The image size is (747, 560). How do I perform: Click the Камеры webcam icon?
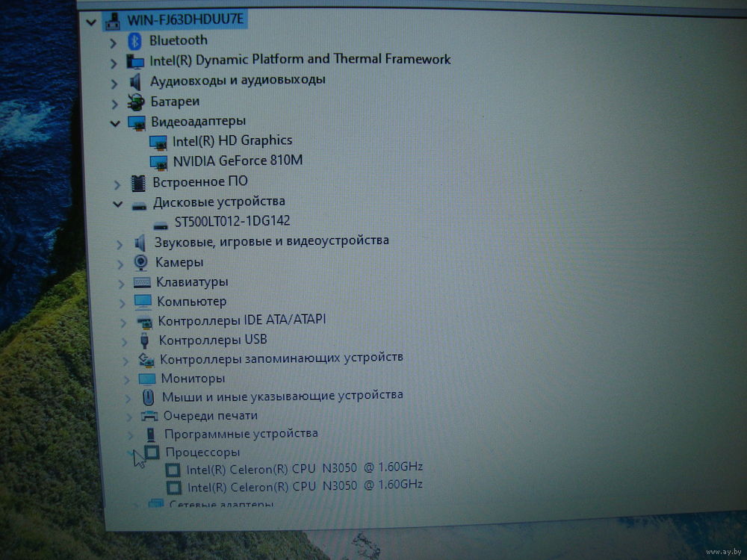(x=140, y=263)
